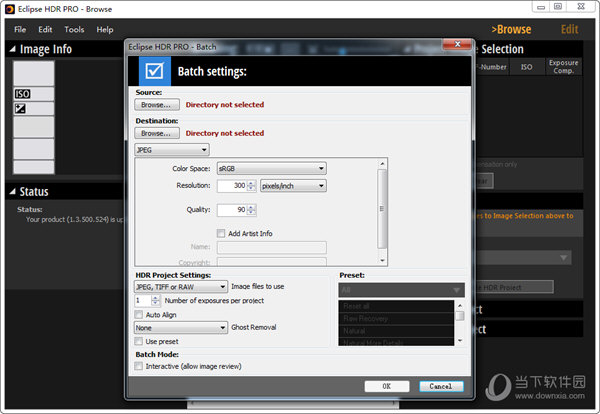
Task: Click the scroll-up arrow of the format settings pane
Action: [x=382, y=164]
